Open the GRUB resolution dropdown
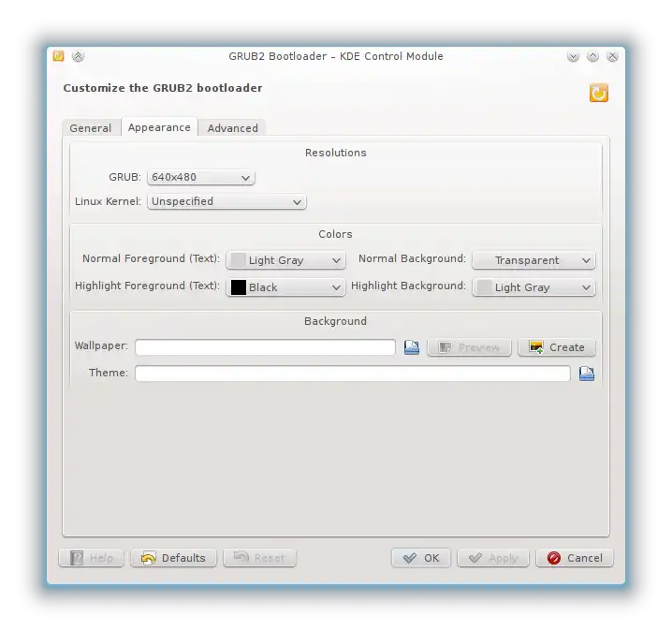Viewport: 672px width, 631px height. point(201,178)
